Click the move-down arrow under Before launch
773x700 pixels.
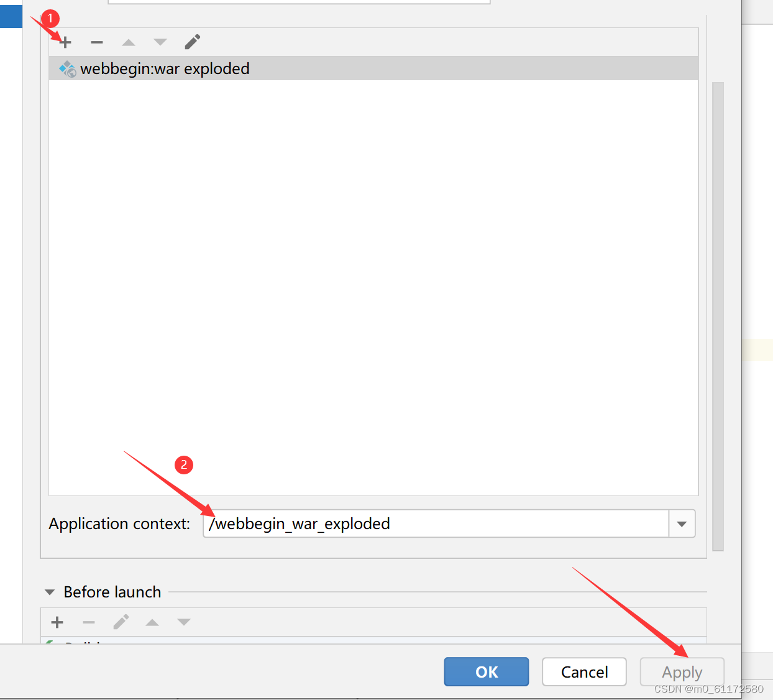point(183,622)
